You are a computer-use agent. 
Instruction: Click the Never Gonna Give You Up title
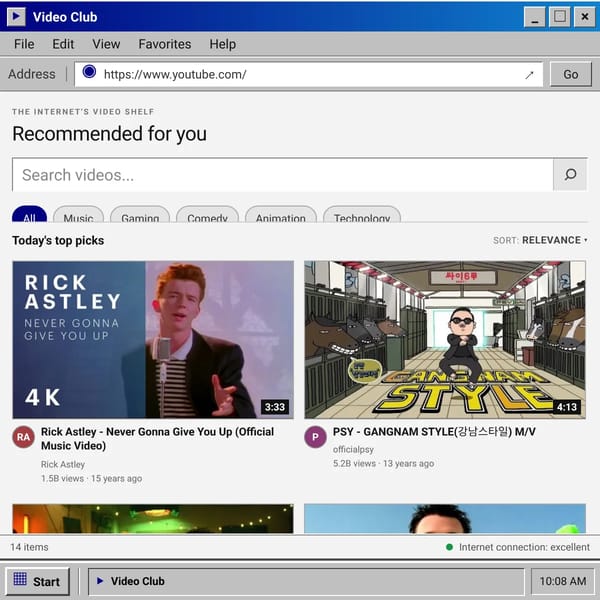point(157,439)
